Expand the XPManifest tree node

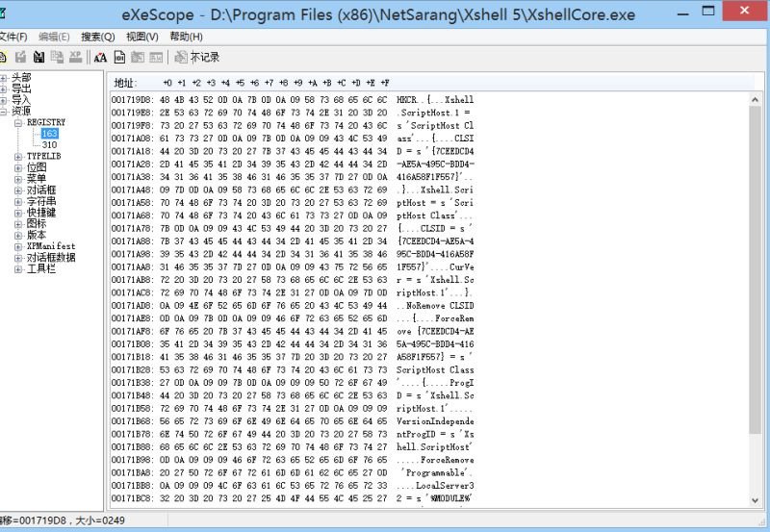tap(18, 247)
